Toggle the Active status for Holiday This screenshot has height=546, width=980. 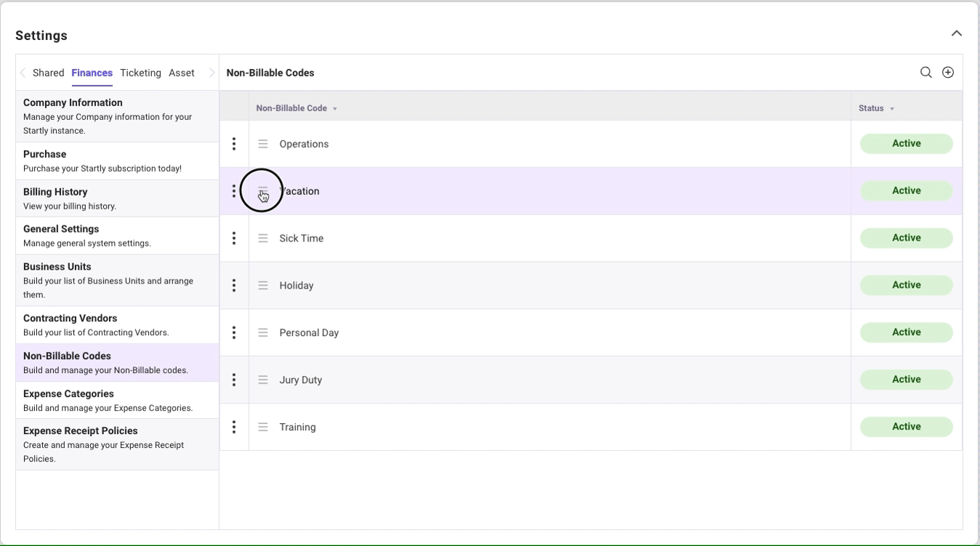pos(906,286)
